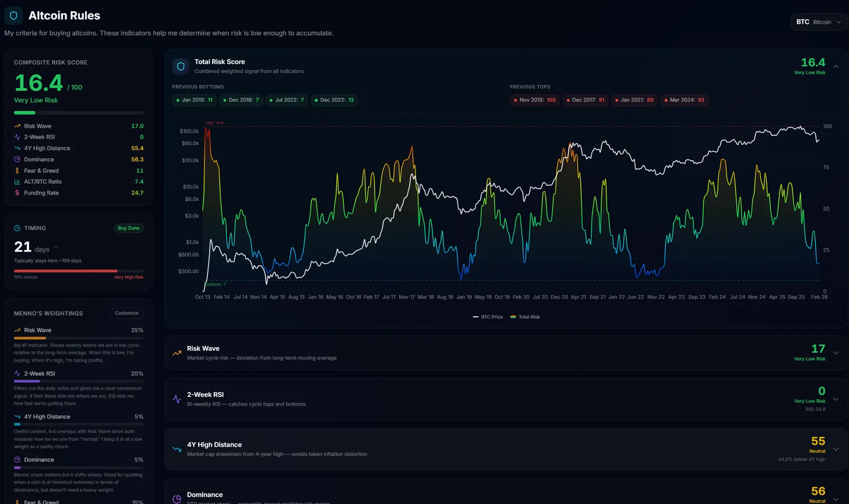
Task: Adjust the Risk Wave 25% weighting bar
Action: pyautogui.click(x=79, y=338)
